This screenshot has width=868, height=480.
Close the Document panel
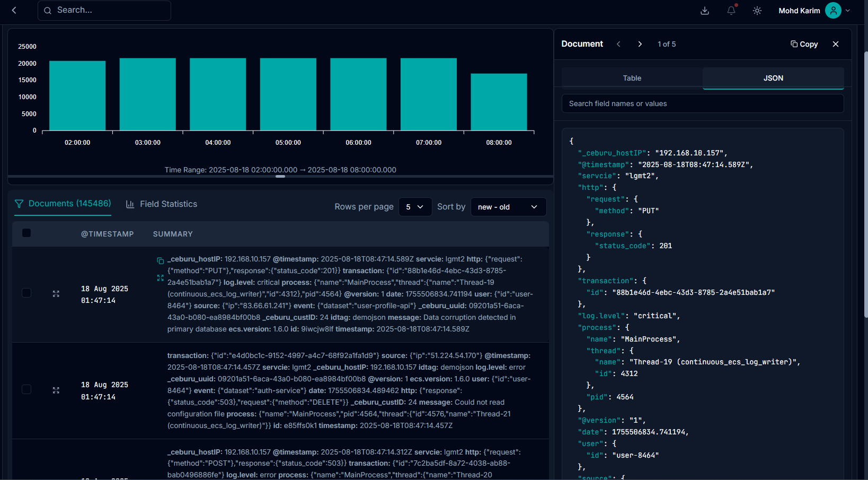pos(836,44)
